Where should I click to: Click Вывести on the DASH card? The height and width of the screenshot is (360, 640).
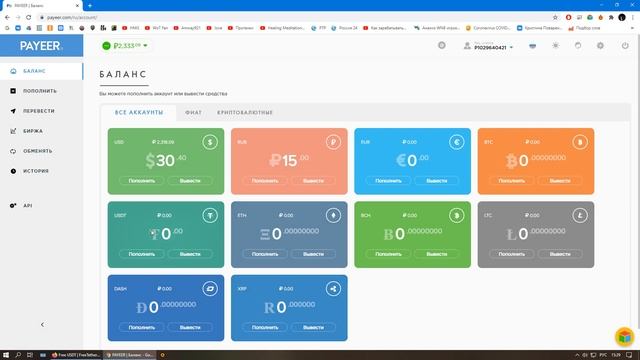click(190, 327)
